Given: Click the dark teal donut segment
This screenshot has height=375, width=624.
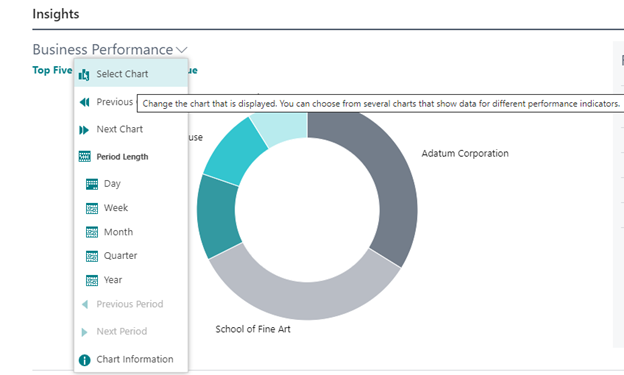Looking at the screenshot, I should (217, 217).
